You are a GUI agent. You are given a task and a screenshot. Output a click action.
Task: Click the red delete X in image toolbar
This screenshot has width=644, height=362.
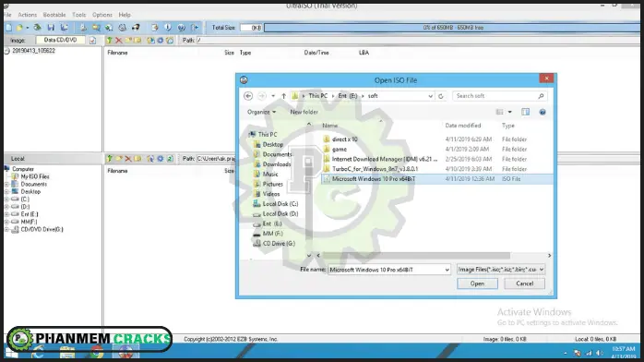pos(119,41)
